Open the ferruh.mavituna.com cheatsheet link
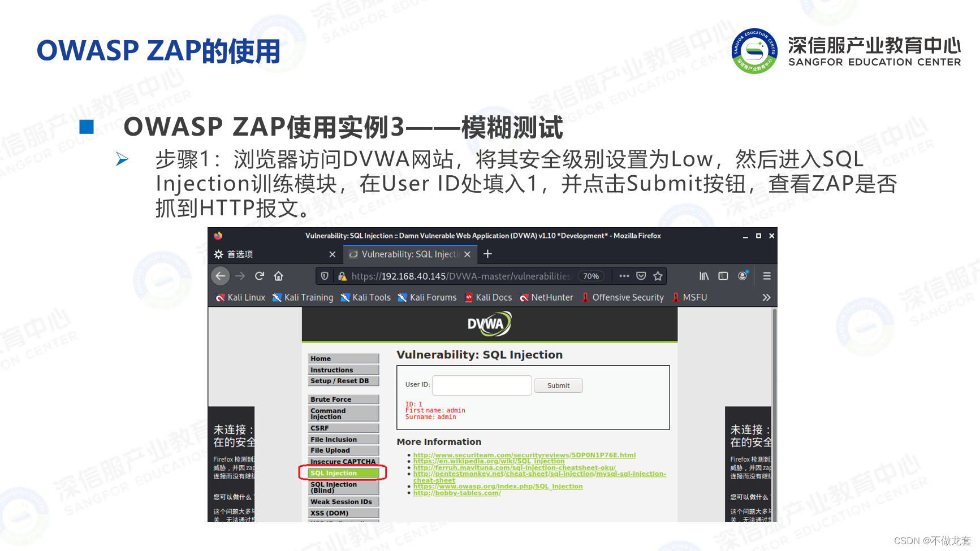Viewport: 980px width, 551px height. pos(514,468)
